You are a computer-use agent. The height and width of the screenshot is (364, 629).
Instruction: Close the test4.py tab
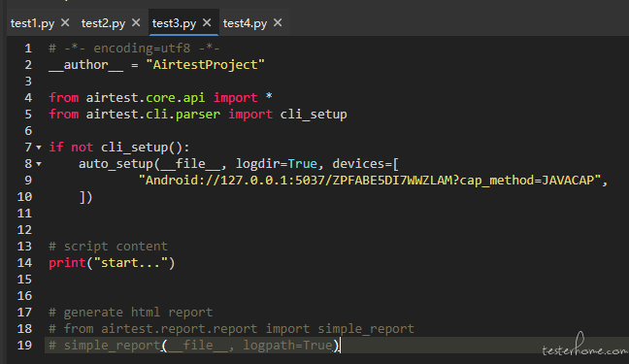coord(278,23)
